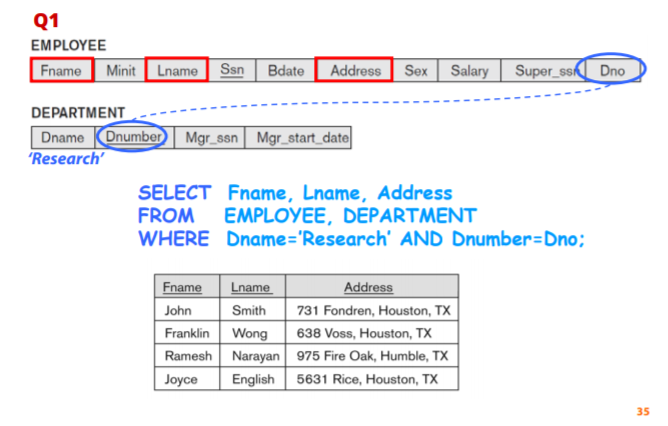Click the Q1 slide title

coord(46,20)
